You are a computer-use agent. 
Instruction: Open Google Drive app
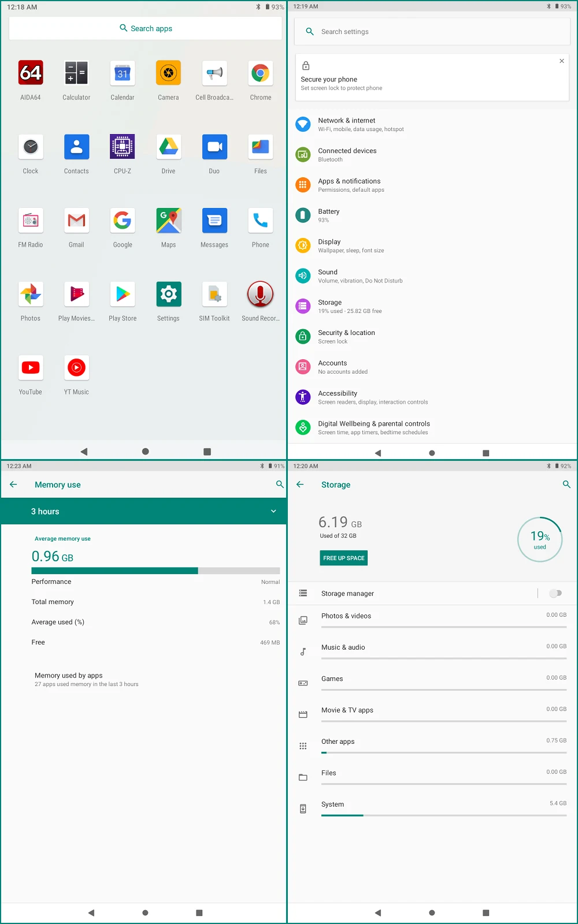click(168, 147)
